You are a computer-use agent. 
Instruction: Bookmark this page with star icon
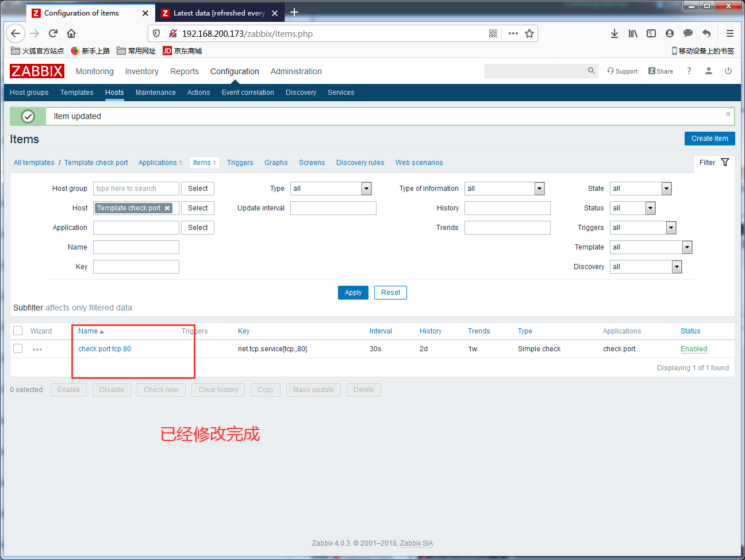529,33
